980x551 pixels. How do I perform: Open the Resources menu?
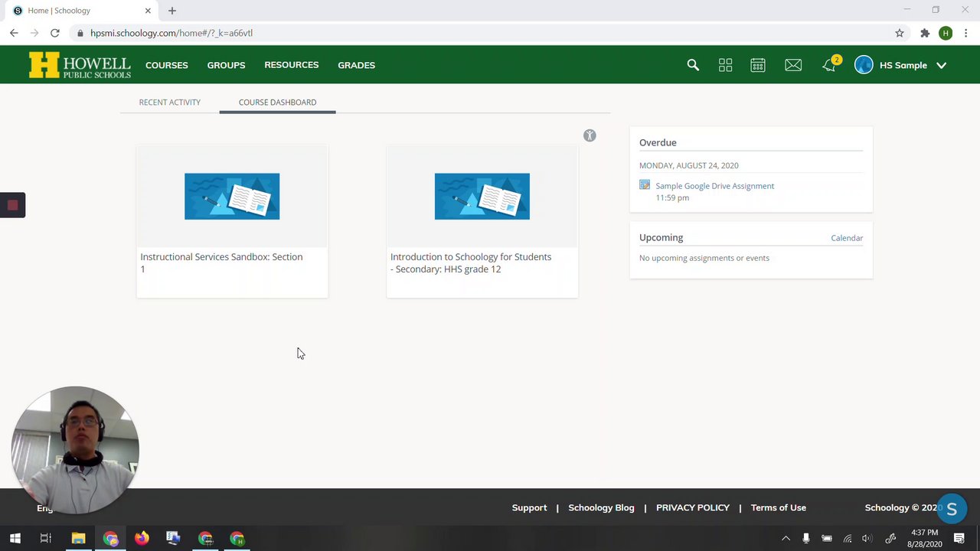pos(292,65)
